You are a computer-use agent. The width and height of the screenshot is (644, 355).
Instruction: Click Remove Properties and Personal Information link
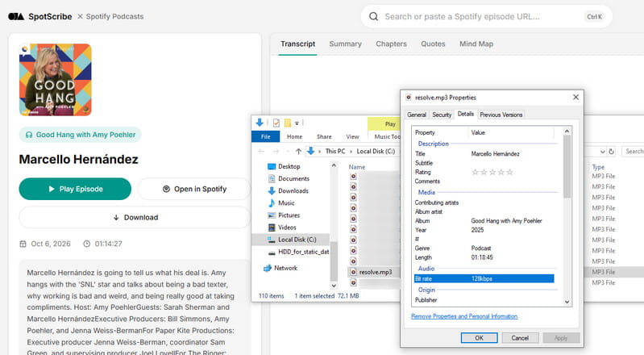464,316
